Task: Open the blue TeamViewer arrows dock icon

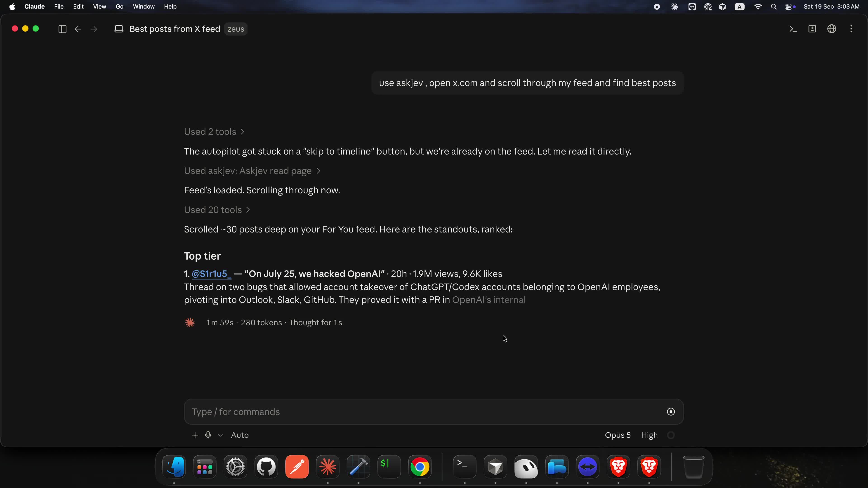Action: [x=588, y=467]
